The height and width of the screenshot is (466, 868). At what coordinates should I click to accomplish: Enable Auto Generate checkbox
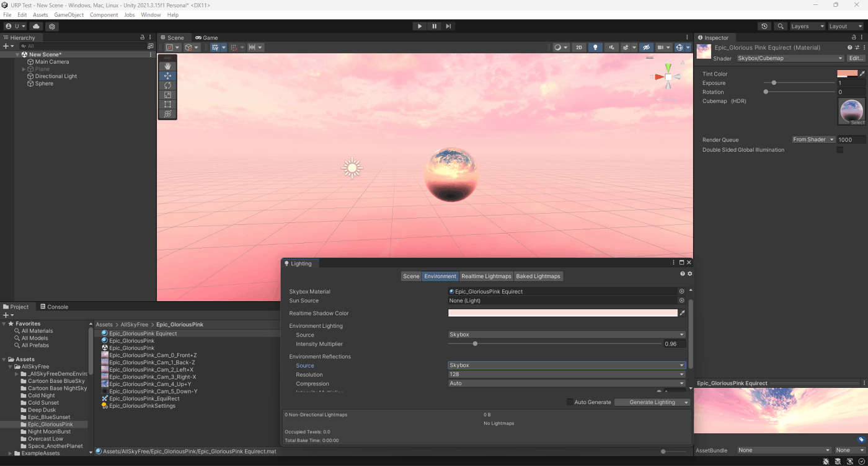coord(570,402)
